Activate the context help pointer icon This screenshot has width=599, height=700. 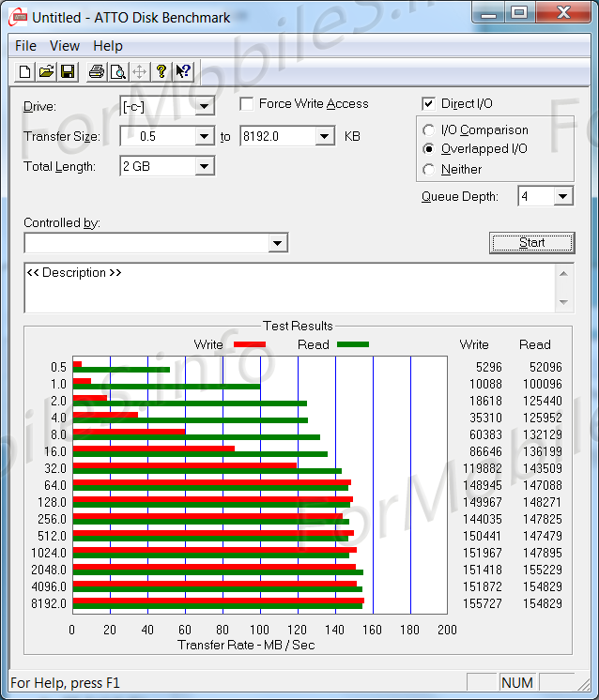coord(183,71)
